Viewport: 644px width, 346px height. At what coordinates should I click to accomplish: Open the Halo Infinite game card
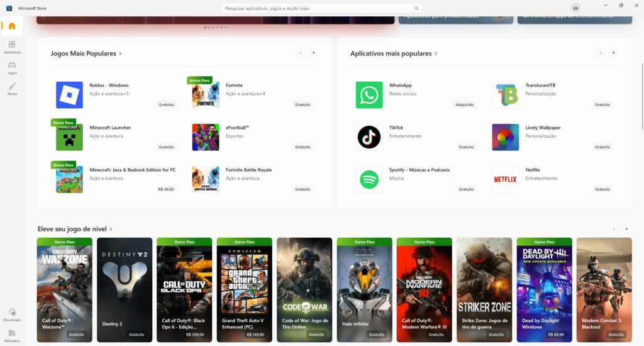point(365,290)
